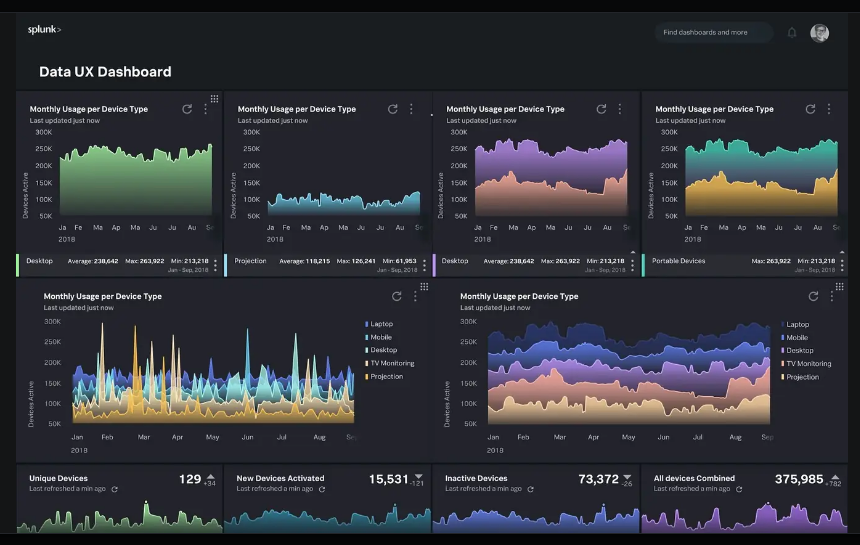Refresh the stacked area multi-device chart panel
This screenshot has height=545, width=860.
click(x=813, y=297)
